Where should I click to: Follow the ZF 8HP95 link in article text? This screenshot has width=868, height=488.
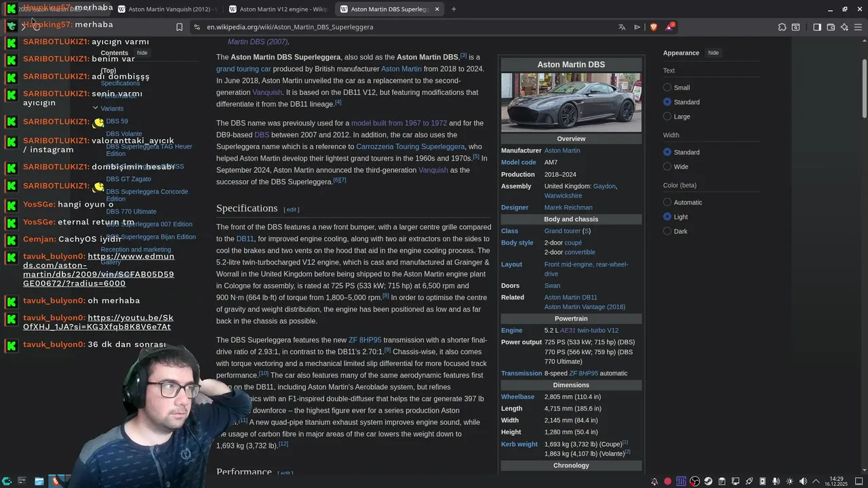[x=365, y=340]
